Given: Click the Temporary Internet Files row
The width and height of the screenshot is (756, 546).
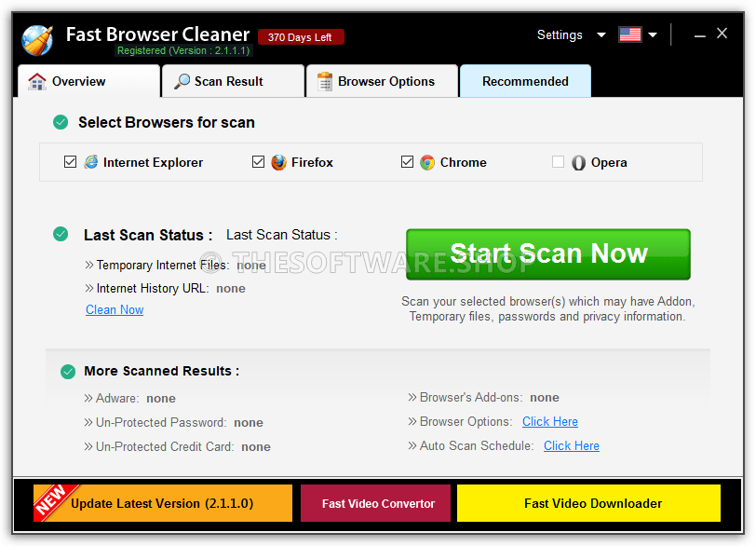Looking at the screenshot, I should click(175, 266).
